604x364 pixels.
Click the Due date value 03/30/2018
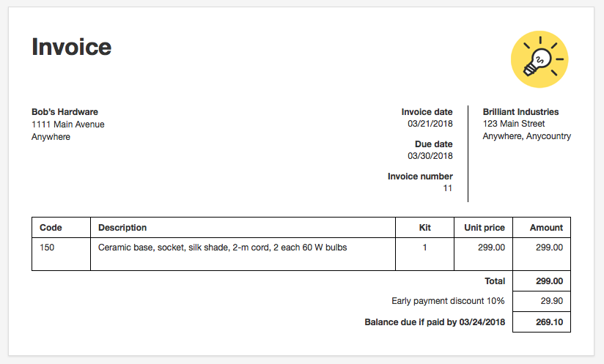[x=430, y=156]
